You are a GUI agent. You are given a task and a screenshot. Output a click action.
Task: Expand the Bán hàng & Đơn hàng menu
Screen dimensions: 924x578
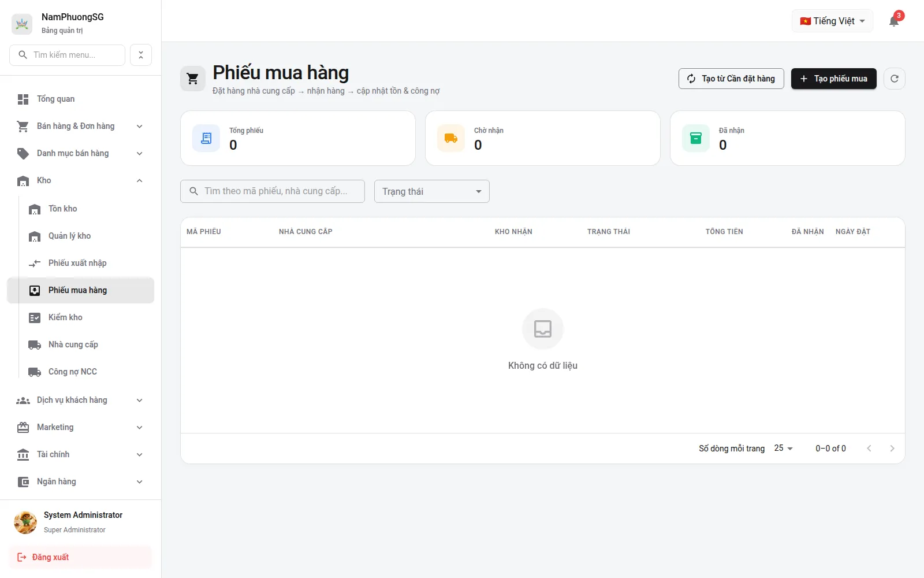(80, 126)
